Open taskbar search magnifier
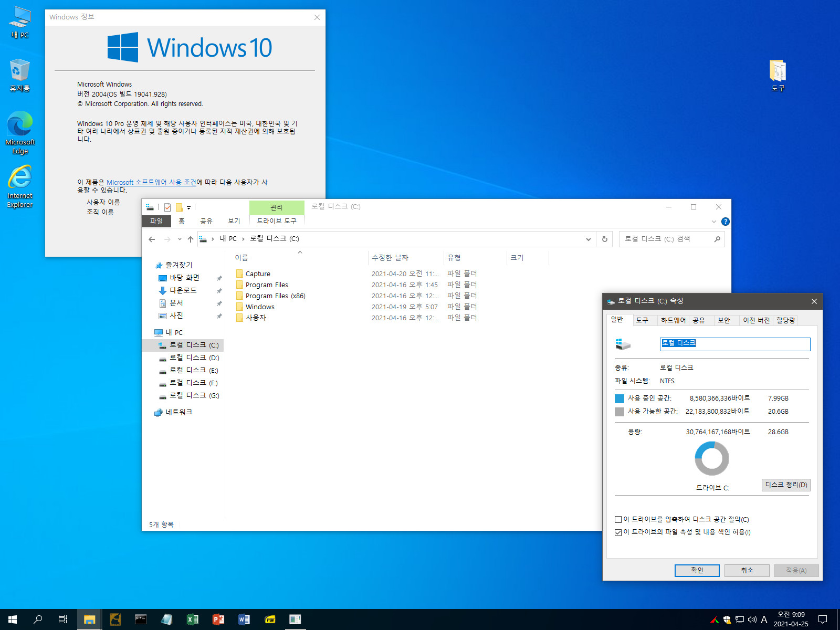Screen dimensions: 840x630 point(38,619)
